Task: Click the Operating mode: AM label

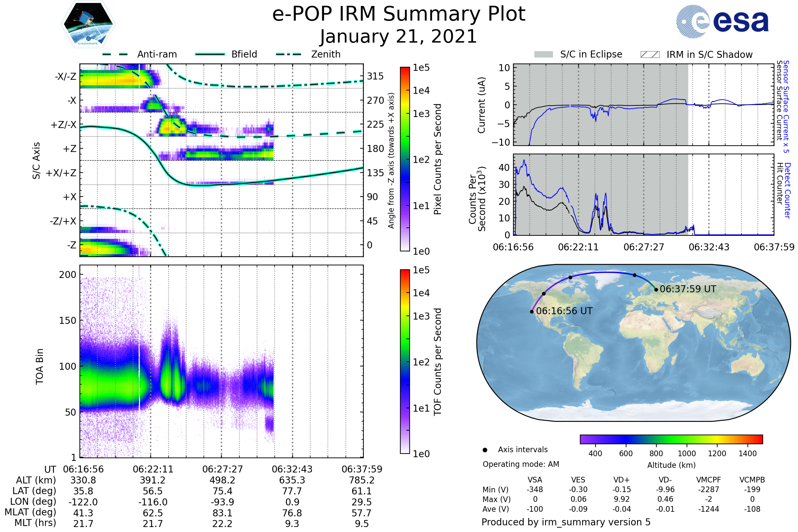Action: pos(521,464)
